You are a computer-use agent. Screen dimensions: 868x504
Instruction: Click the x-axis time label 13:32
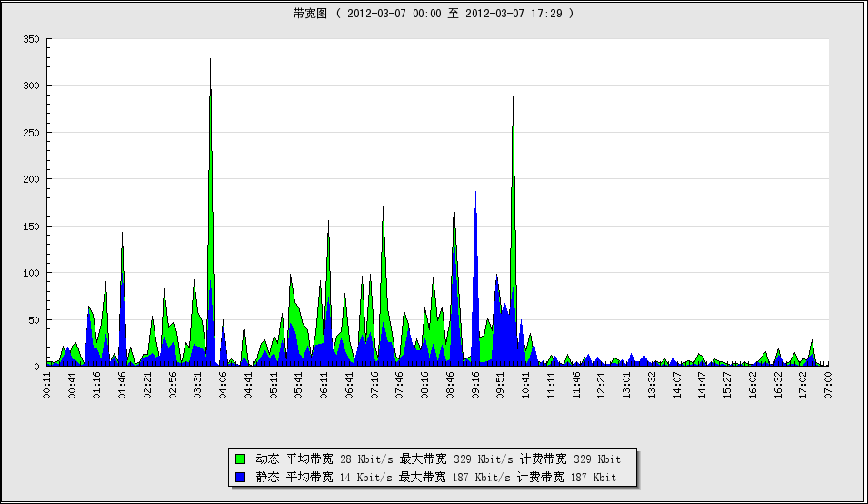(x=652, y=385)
